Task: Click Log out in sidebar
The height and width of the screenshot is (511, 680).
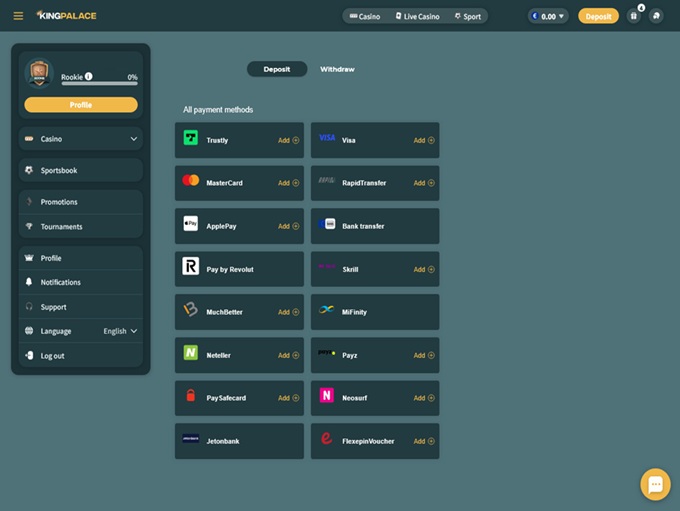Action: (52, 356)
